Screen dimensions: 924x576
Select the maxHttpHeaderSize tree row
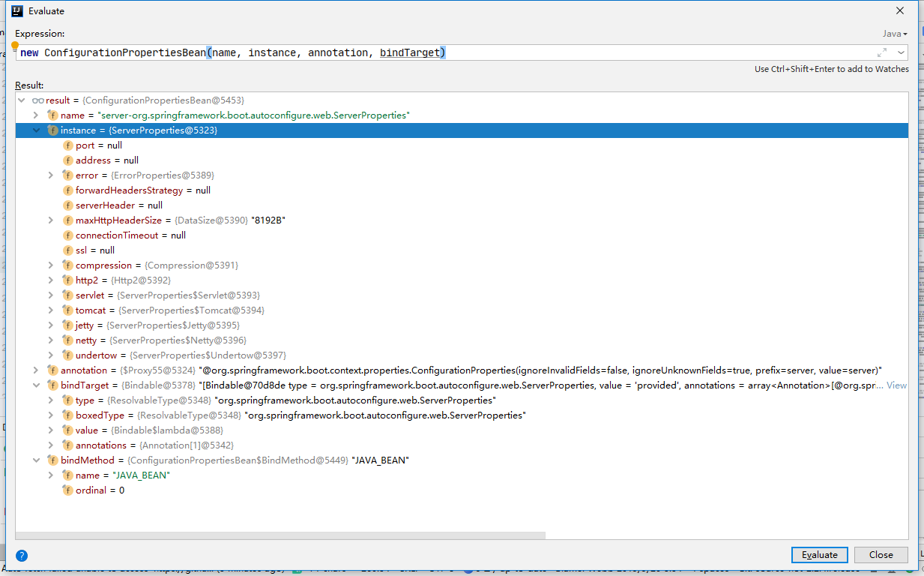[x=180, y=220]
